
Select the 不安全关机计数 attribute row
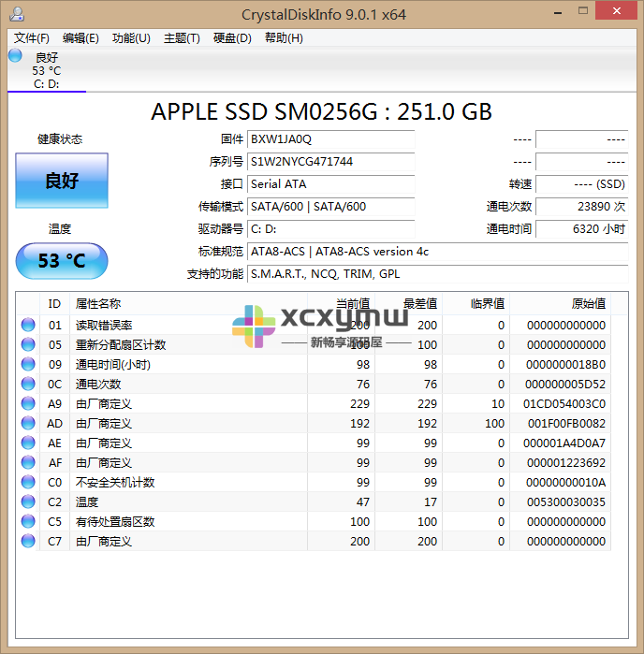click(x=314, y=482)
